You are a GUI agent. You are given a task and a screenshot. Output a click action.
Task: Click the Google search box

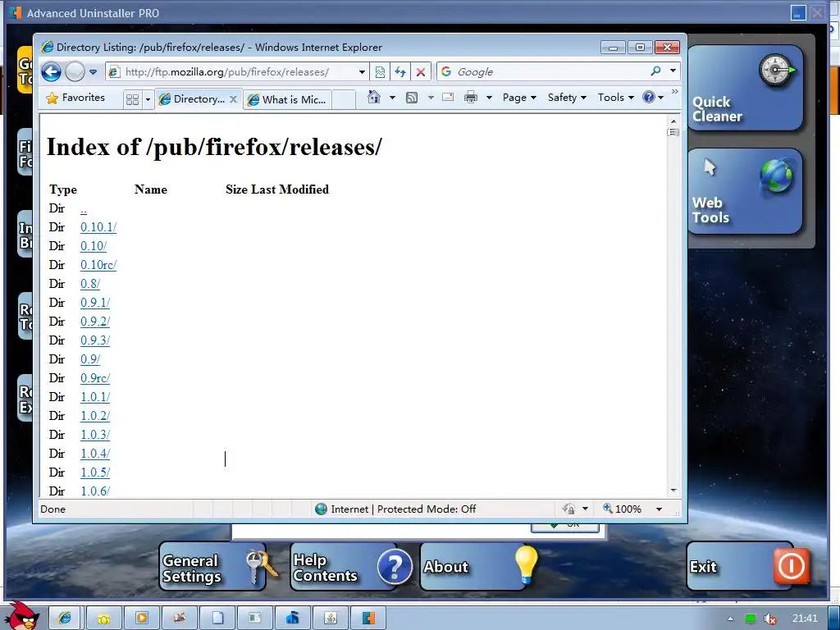(x=544, y=72)
